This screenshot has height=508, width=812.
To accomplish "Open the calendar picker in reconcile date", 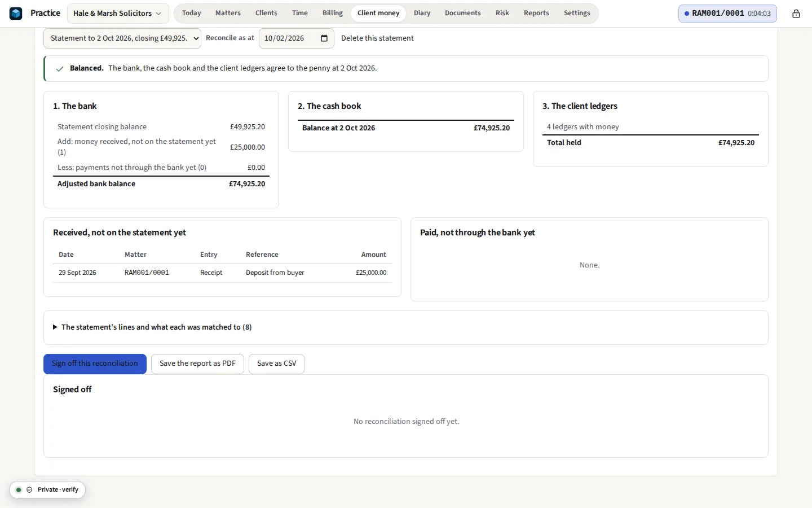I will (x=324, y=38).
